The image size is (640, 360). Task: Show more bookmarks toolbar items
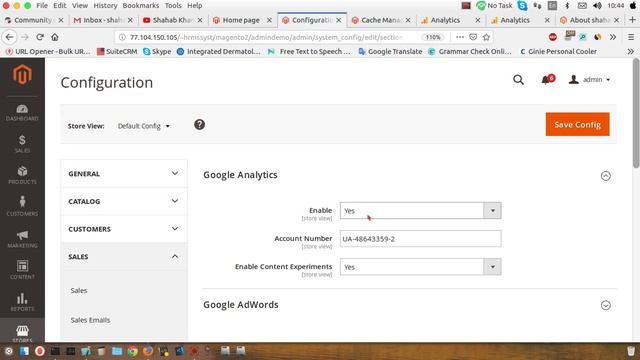[x=631, y=51]
